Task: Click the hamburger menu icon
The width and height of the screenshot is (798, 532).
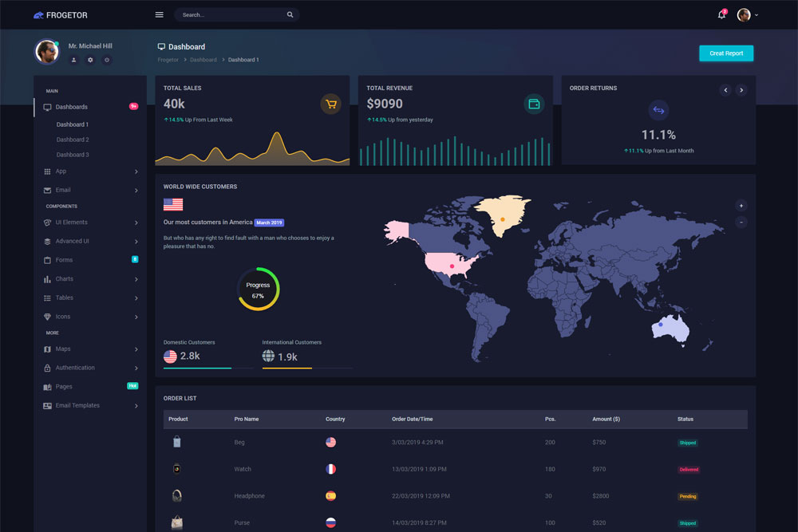Action: (159, 14)
